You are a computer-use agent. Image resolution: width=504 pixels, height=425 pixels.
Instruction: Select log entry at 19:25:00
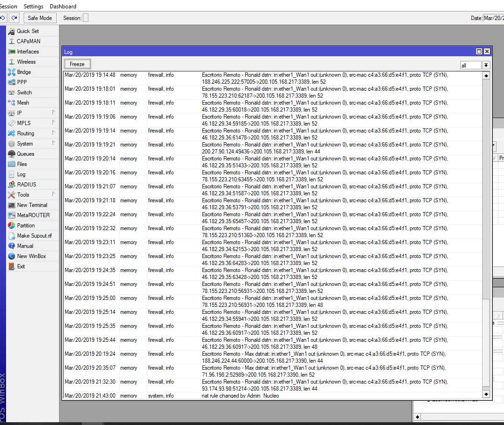[273, 301]
